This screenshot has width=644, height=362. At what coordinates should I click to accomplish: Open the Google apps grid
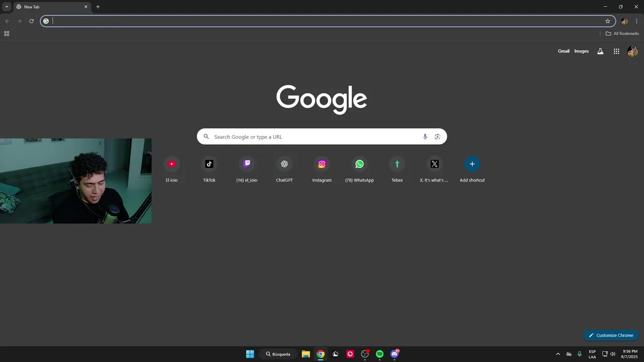click(616, 51)
